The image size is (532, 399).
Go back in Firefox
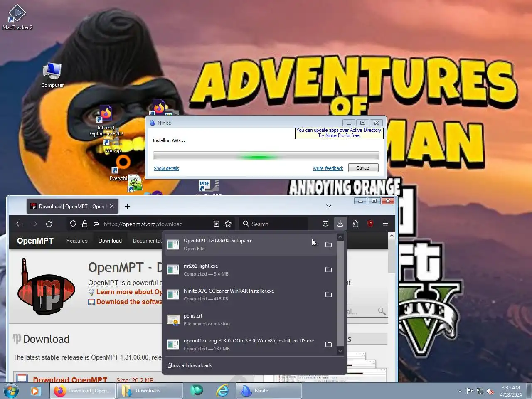tap(19, 224)
